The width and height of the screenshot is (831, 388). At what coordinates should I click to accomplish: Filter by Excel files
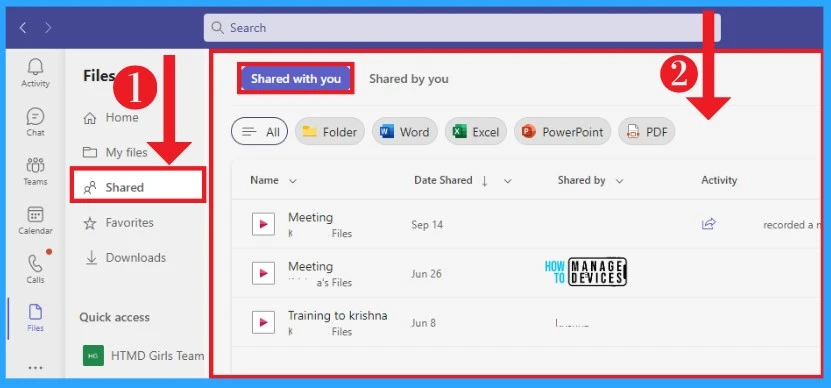[x=476, y=131]
